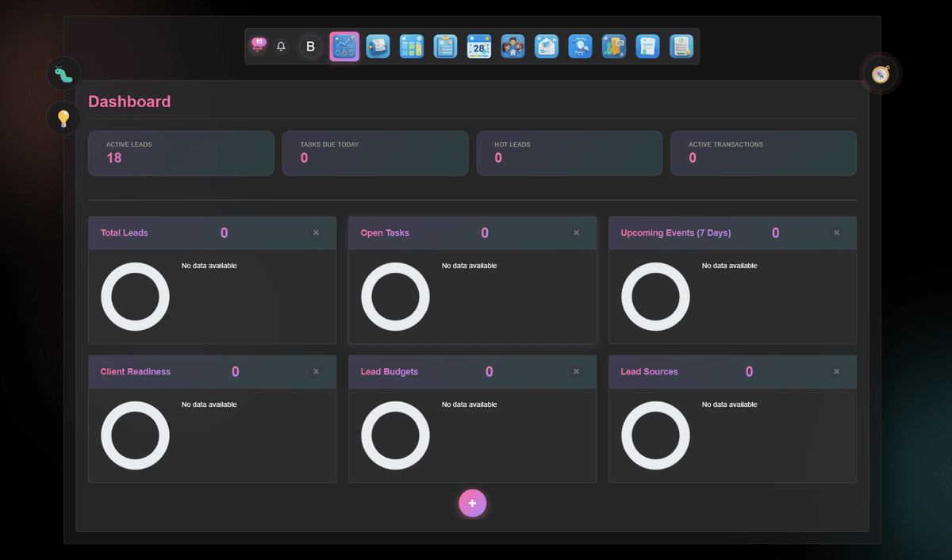This screenshot has height=560, width=952.
Task: Remove the Lead Sources widget
Action: pyautogui.click(x=836, y=371)
